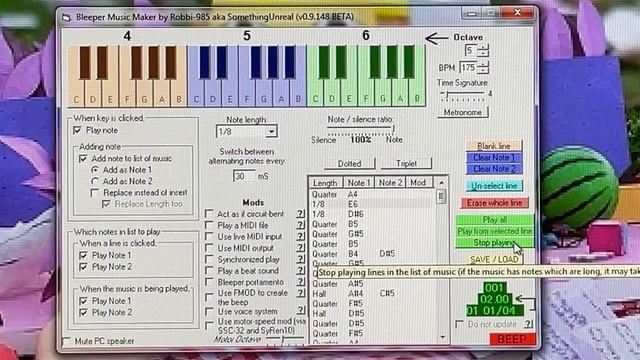Enable Play a MIDI file mod
Image resolution: width=640 pixels, height=360 pixels.
[209, 225]
